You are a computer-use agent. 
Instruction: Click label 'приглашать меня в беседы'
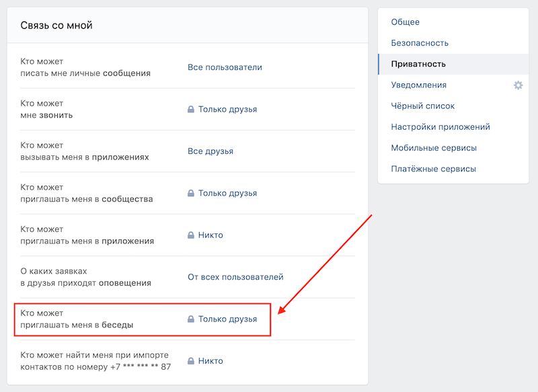pos(77,325)
